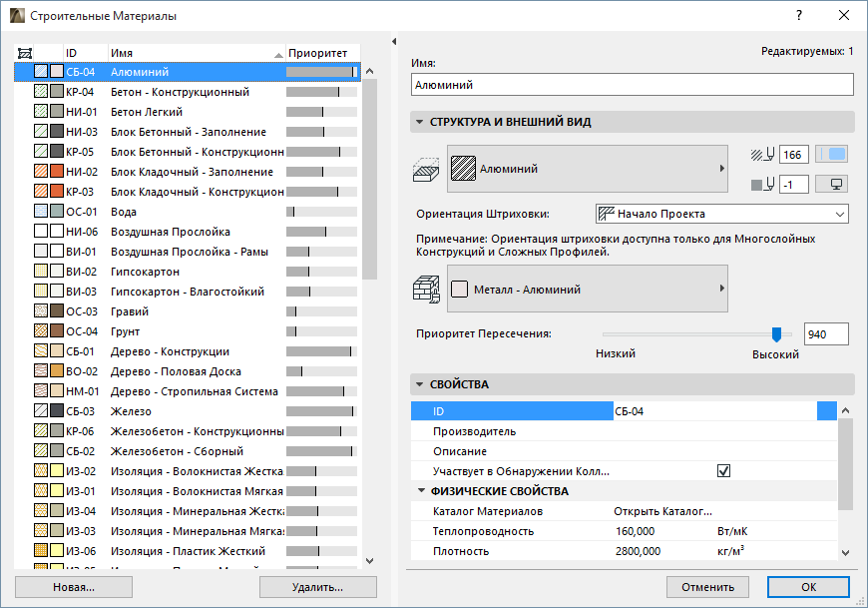Click the ID value field СБ-04

click(x=715, y=411)
